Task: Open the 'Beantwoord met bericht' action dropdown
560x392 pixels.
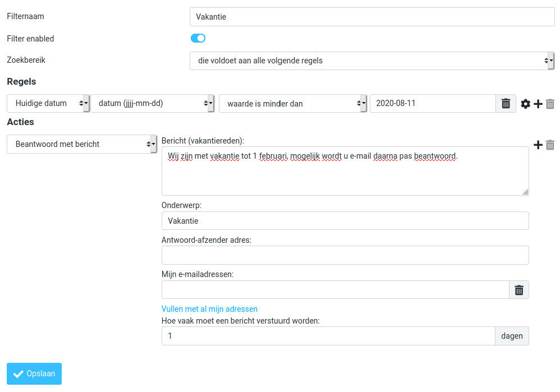Action: click(82, 144)
